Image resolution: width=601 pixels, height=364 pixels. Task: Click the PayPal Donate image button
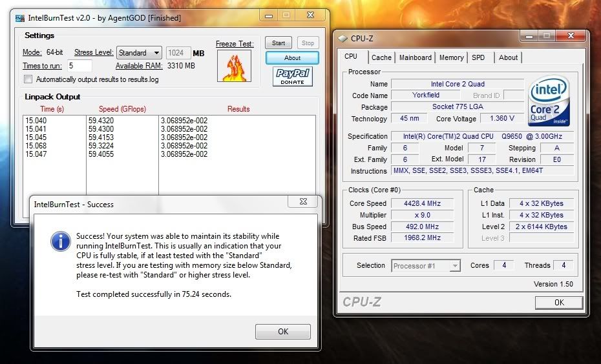coord(293,76)
